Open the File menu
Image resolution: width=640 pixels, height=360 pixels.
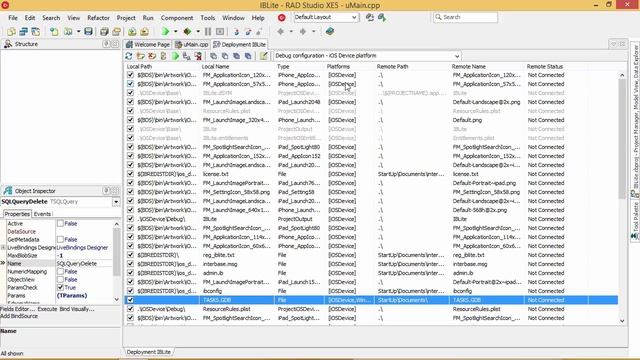point(13,18)
